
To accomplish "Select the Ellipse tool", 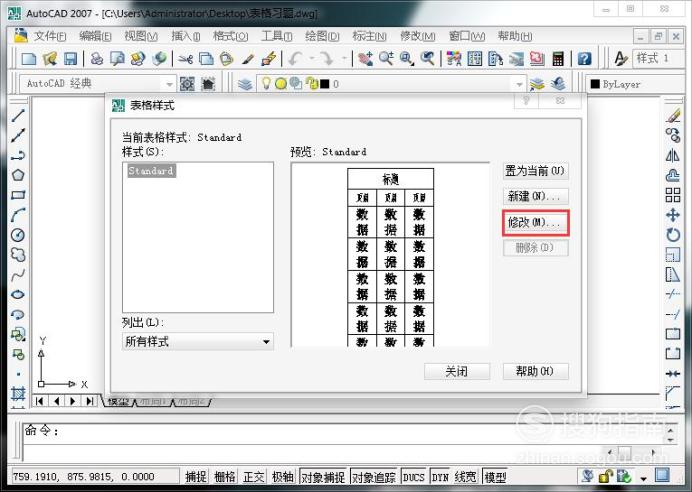I will coord(18,294).
